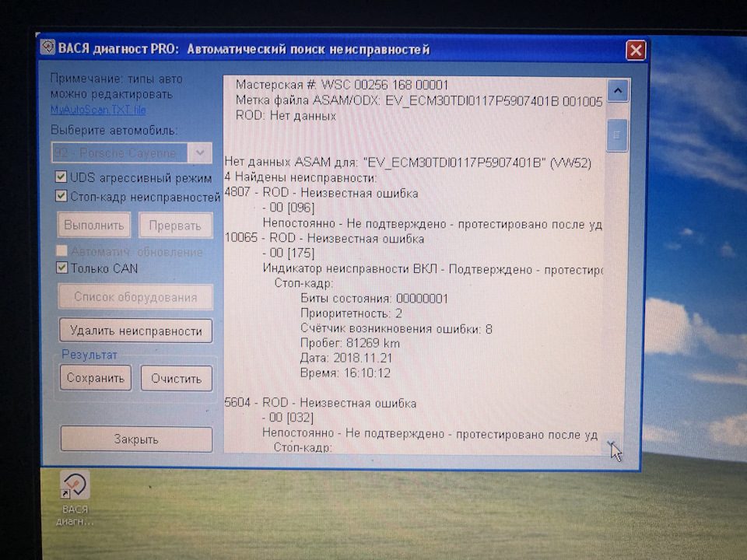Click the Нет данных ASAM для line

pos(408,163)
